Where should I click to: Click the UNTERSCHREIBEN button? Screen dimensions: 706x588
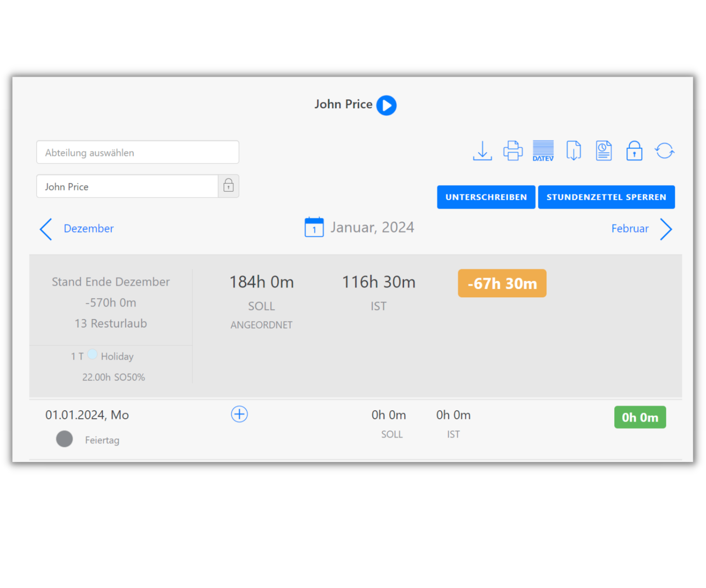click(486, 197)
